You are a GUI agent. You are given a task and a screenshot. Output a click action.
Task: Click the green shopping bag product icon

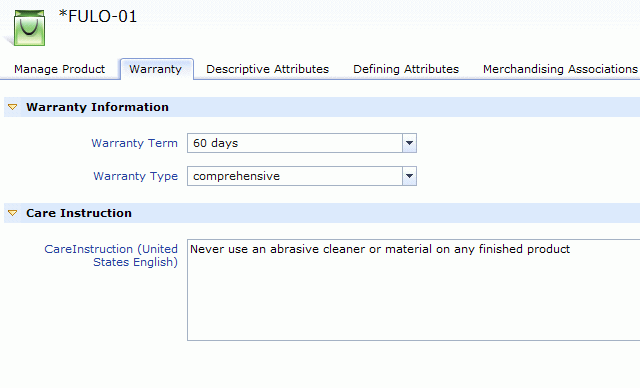(29, 28)
